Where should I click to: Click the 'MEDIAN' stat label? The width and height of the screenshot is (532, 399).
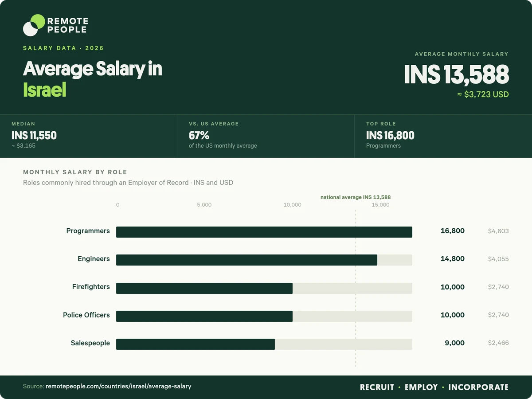(23, 124)
